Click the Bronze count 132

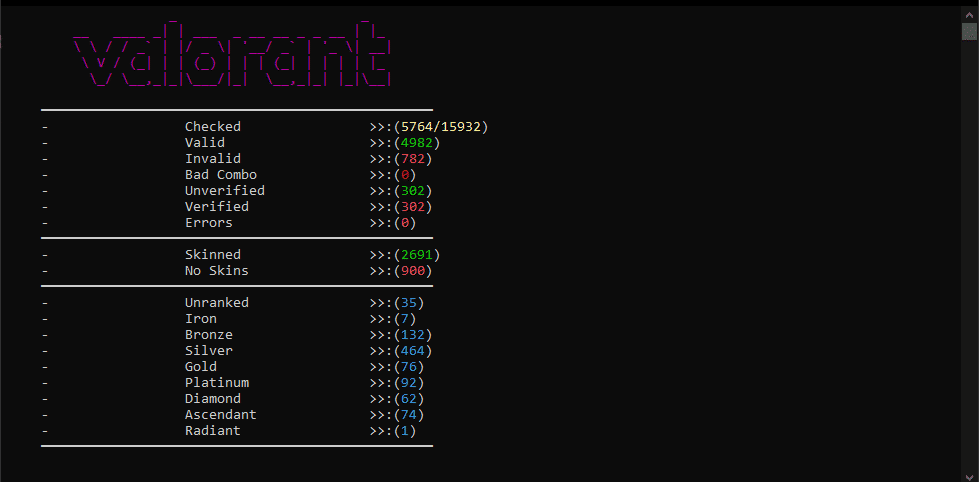coord(413,335)
